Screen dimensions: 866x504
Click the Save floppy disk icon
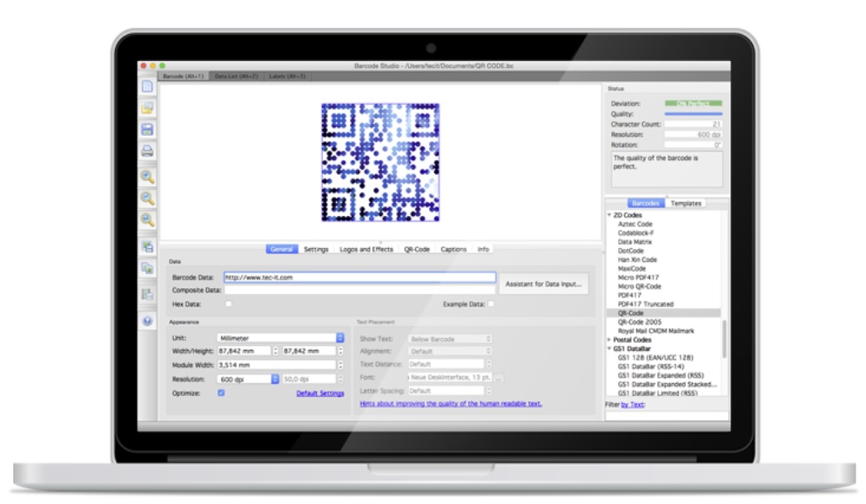point(147,129)
